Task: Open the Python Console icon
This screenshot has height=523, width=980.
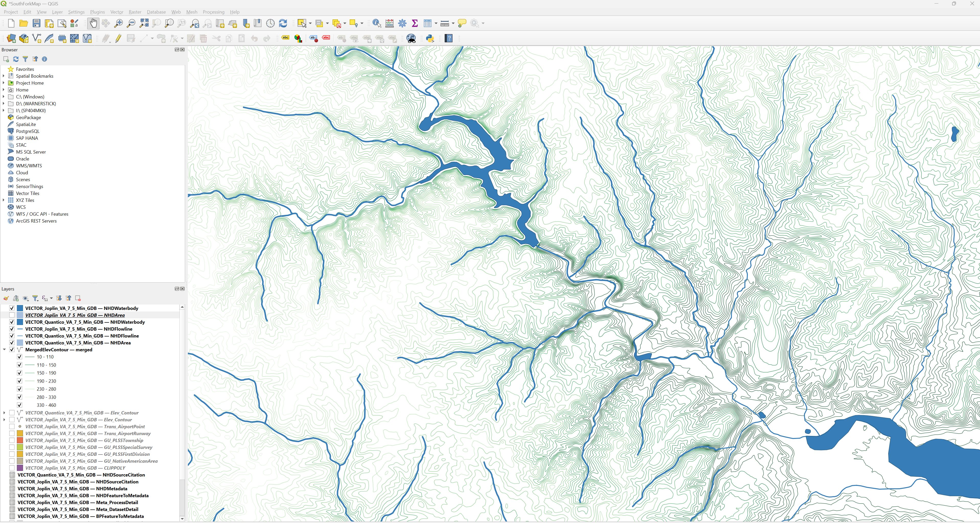Action: pos(430,38)
